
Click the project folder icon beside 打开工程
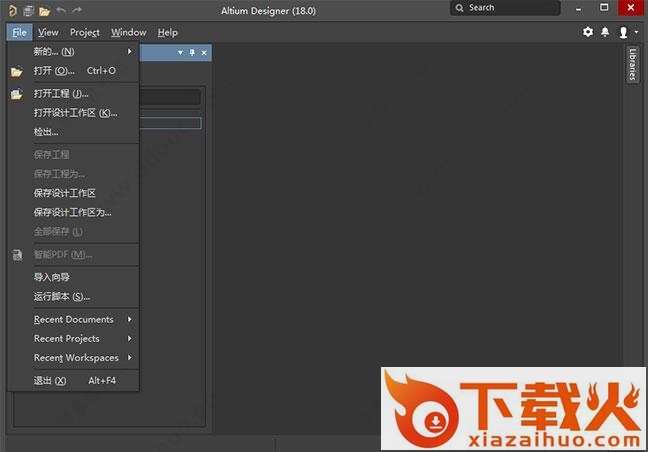17,95
